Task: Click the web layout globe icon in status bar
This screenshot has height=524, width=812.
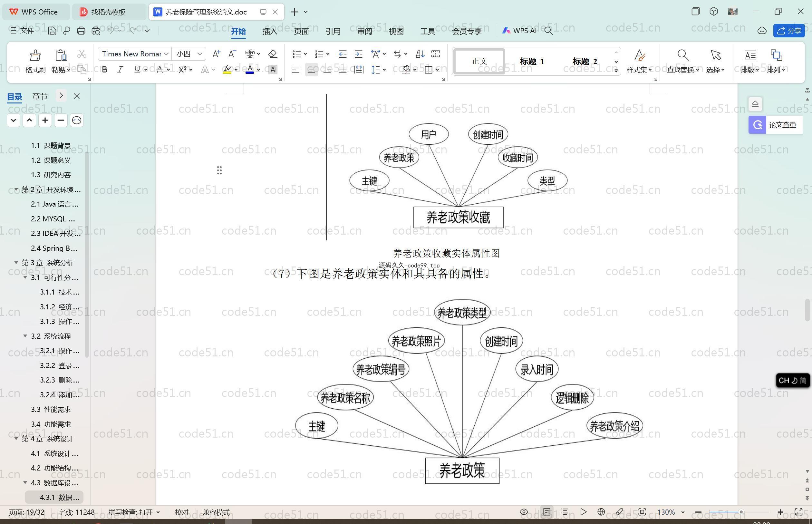Action: coord(601,512)
